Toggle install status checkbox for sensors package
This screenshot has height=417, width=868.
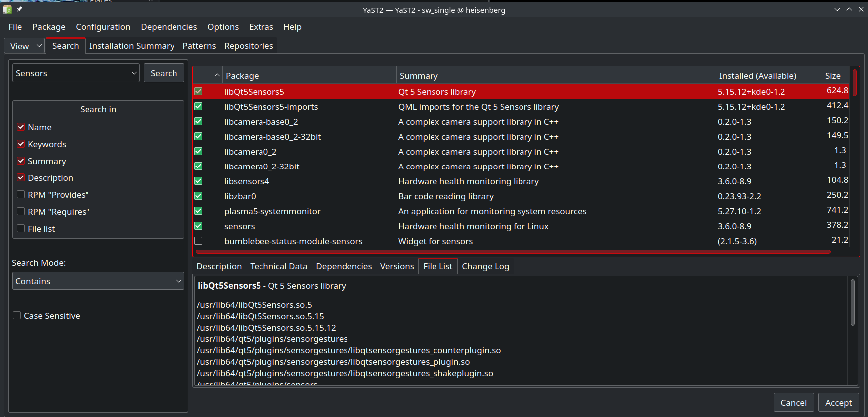(198, 226)
